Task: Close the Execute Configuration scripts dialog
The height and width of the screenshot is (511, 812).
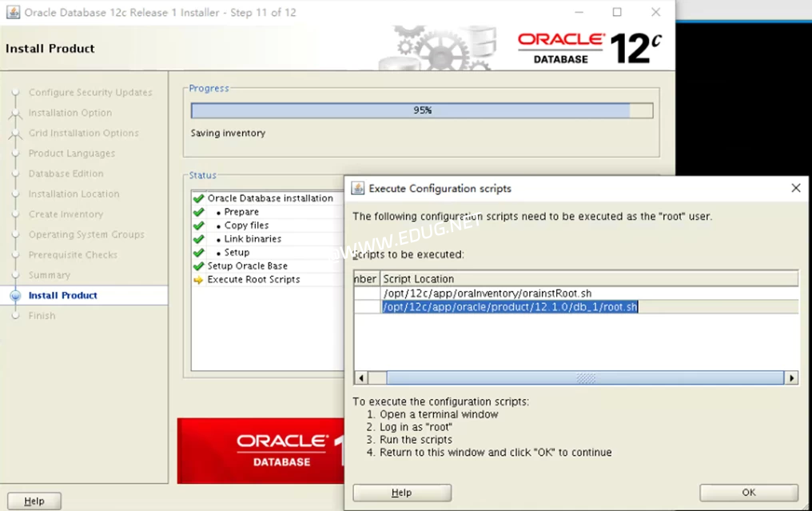Action: coord(796,188)
